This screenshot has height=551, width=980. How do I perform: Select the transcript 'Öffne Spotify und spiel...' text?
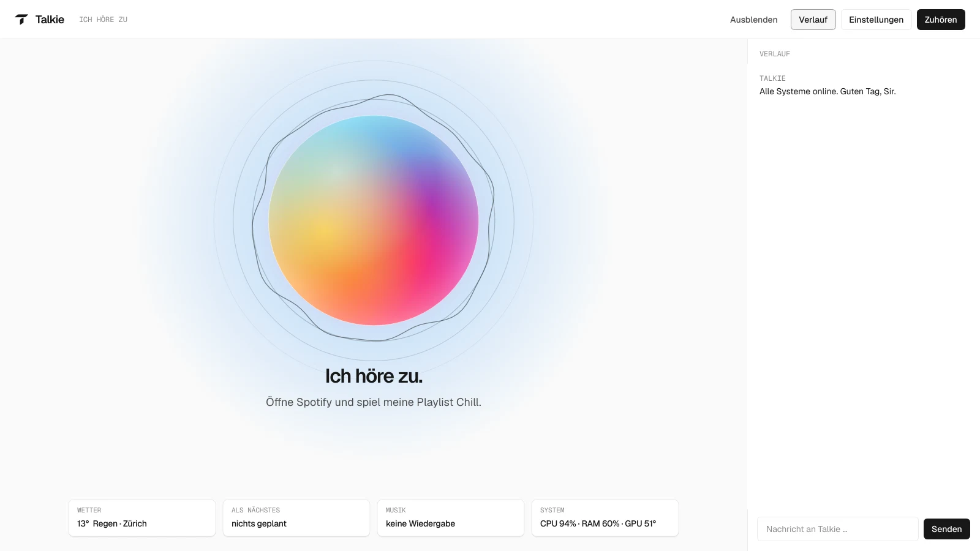(x=374, y=402)
